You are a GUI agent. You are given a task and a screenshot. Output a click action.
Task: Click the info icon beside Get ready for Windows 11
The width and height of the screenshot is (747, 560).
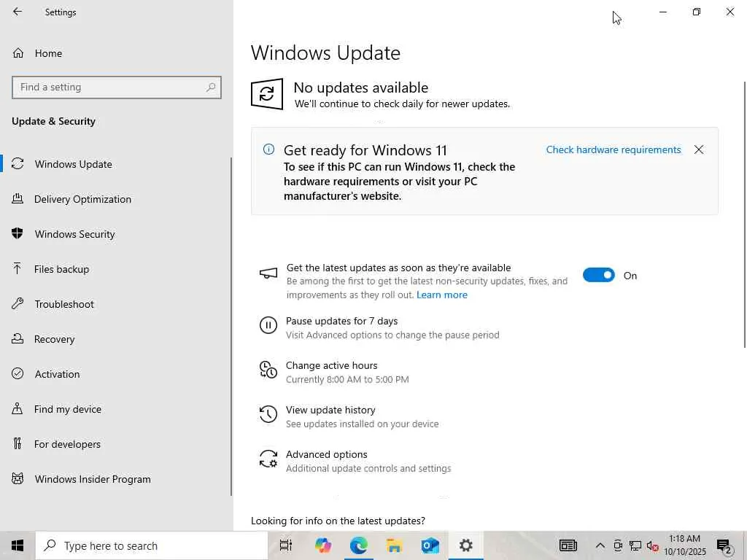click(268, 149)
